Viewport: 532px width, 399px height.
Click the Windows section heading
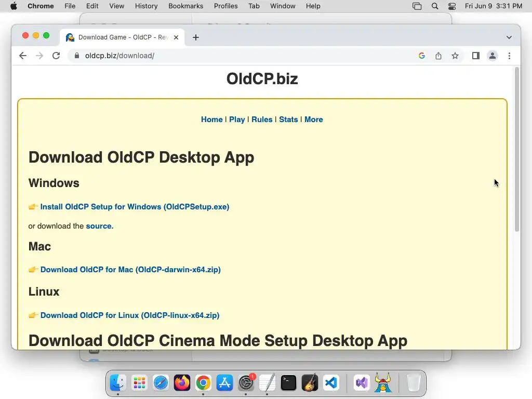pos(54,183)
